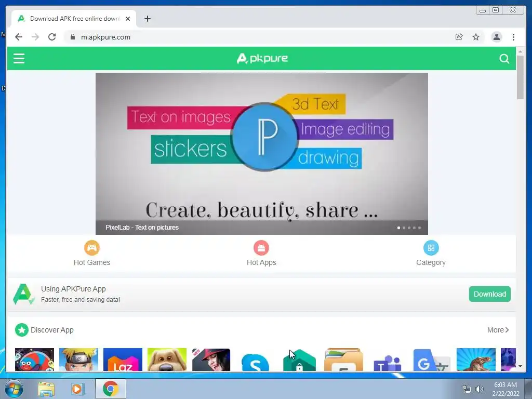Click the share page icon in address bar

pos(459,37)
